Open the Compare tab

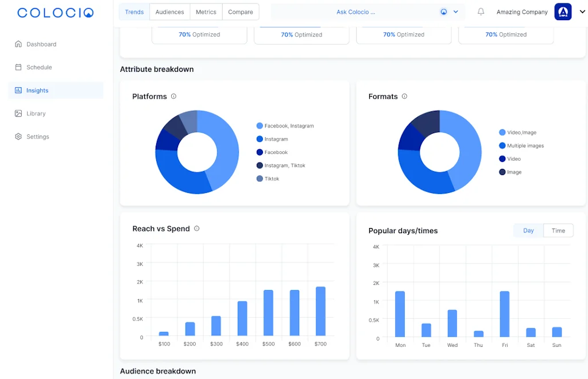click(x=240, y=12)
